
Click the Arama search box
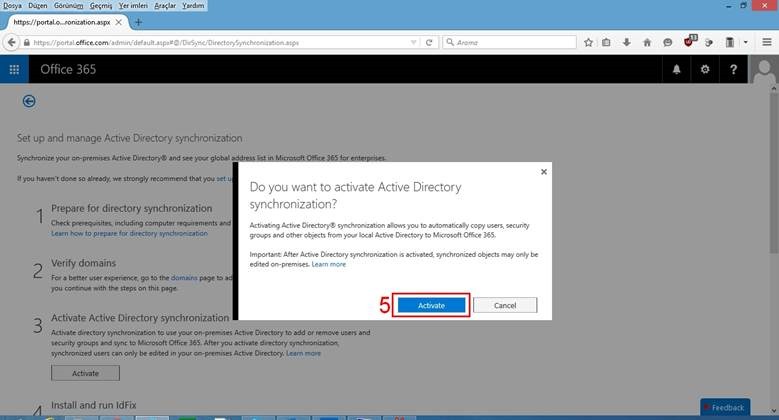pyautogui.click(x=509, y=43)
